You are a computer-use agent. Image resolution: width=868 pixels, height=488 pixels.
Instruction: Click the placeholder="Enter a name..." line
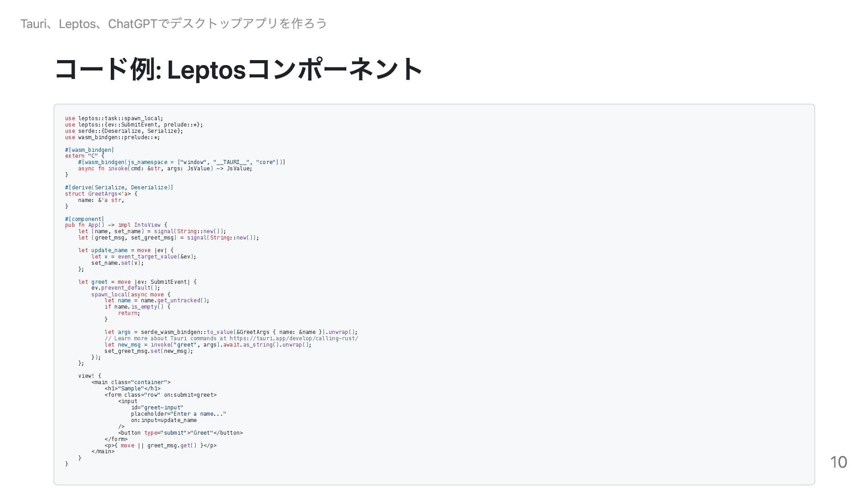click(179, 414)
